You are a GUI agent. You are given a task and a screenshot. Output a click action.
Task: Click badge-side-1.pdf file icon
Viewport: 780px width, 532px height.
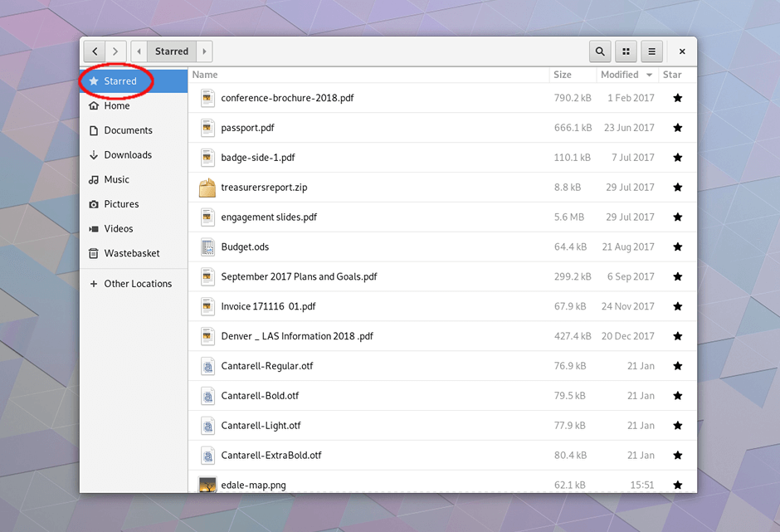click(x=207, y=158)
